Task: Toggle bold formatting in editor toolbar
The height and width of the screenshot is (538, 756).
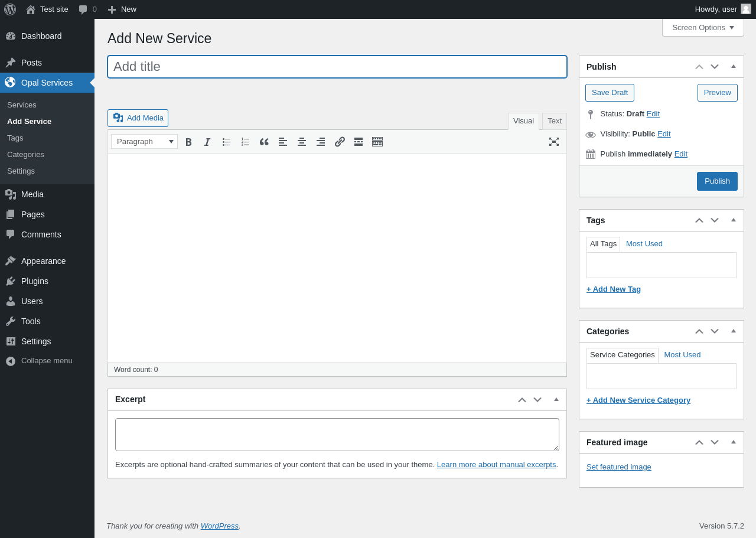Action: [188, 142]
